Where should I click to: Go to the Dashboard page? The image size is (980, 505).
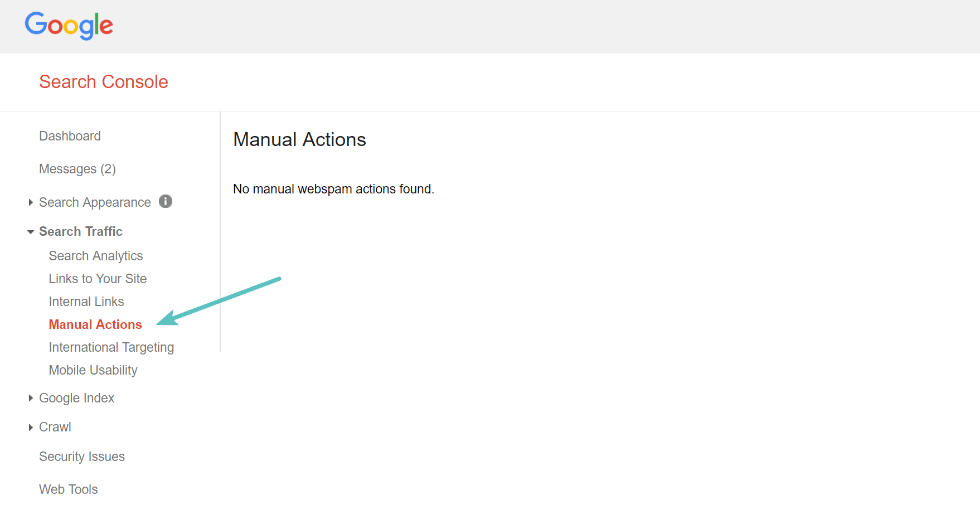pyautogui.click(x=70, y=136)
